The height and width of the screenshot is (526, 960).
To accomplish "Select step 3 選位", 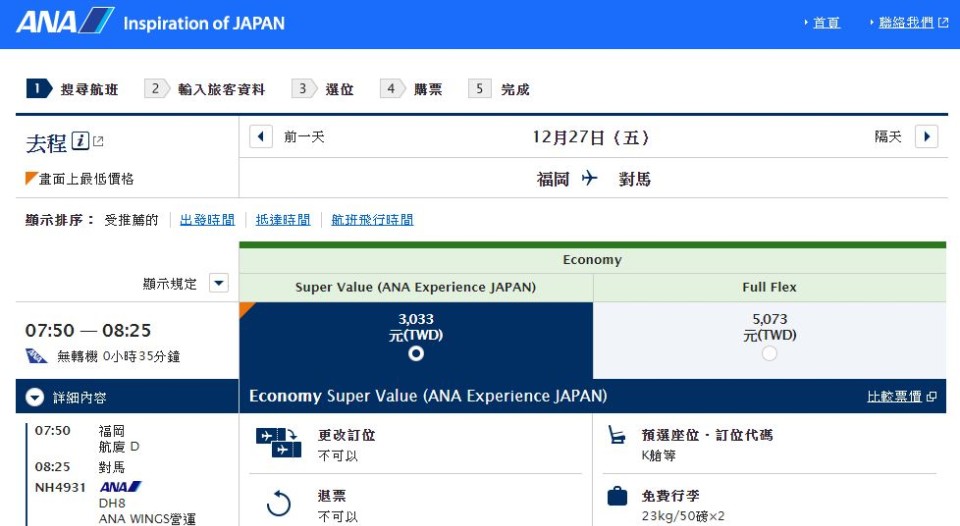I will [x=323, y=89].
